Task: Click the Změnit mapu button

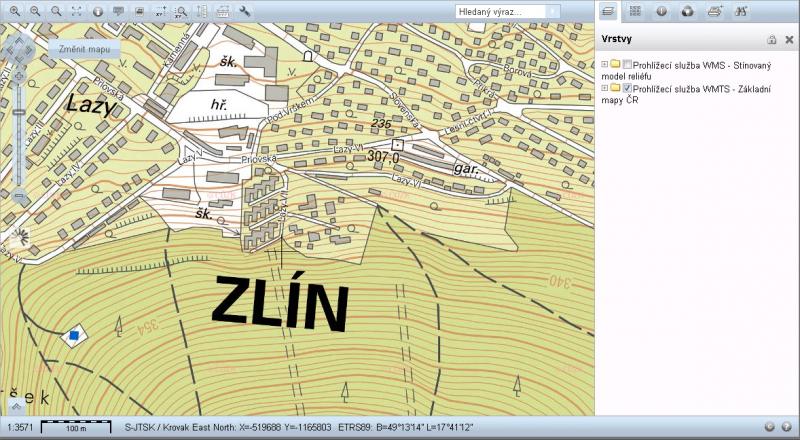Action: click(84, 48)
